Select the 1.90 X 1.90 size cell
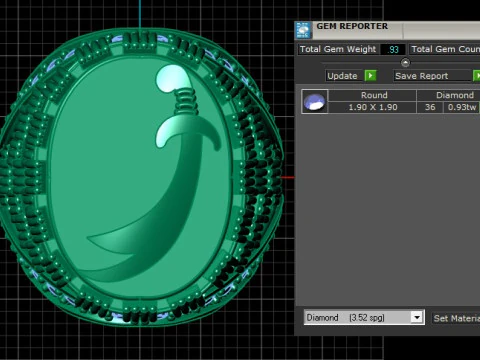 tap(373, 107)
